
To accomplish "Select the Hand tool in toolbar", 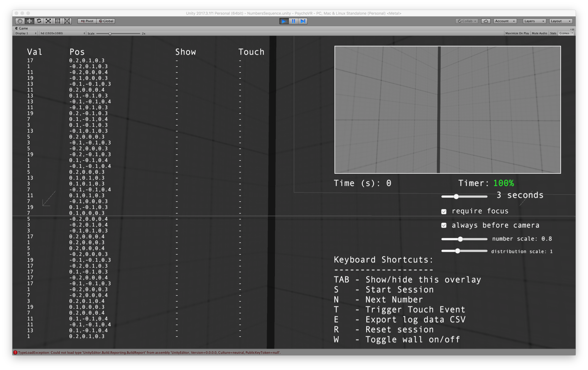I will tap(20, 21).
